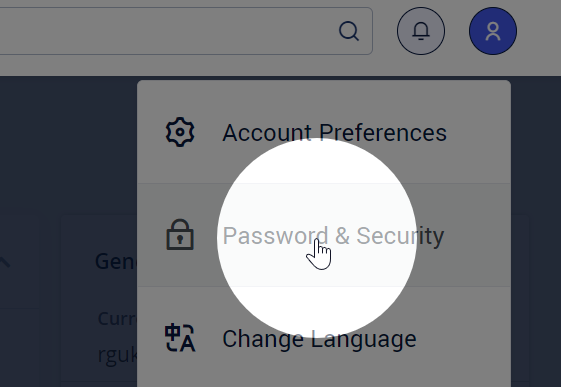The image size is (561, 387).
Task: Select the Change Language menu entry
Action: (324, 338)
